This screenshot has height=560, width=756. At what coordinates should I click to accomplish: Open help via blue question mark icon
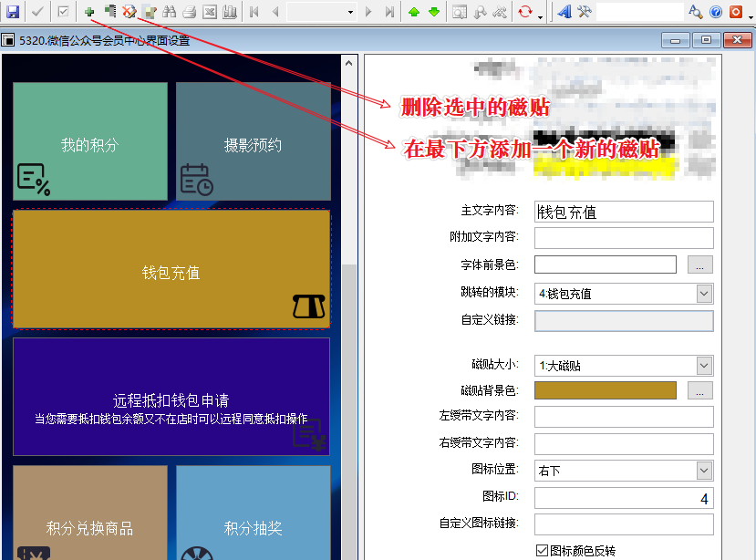coord(716,12)
